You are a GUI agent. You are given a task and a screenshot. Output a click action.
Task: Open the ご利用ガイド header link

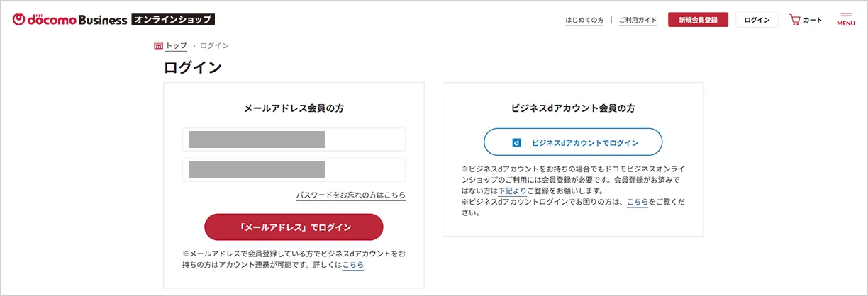pyautogui.click(x=638, y=21)
